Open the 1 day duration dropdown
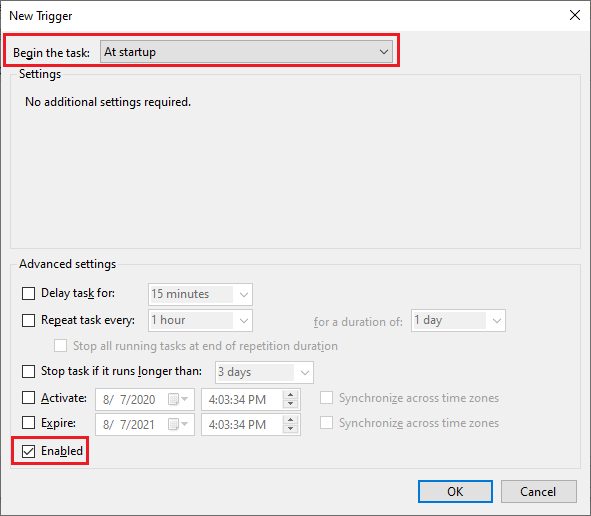Image resolution: width=591 pixels, height=516 pixels. coord(458,320)
